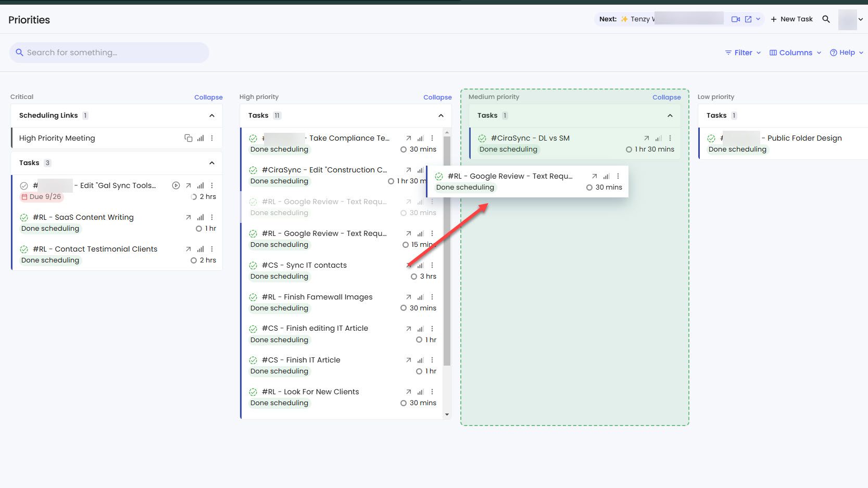Open arrow icon for Contact Testimonial Clients task

(188, 249)
